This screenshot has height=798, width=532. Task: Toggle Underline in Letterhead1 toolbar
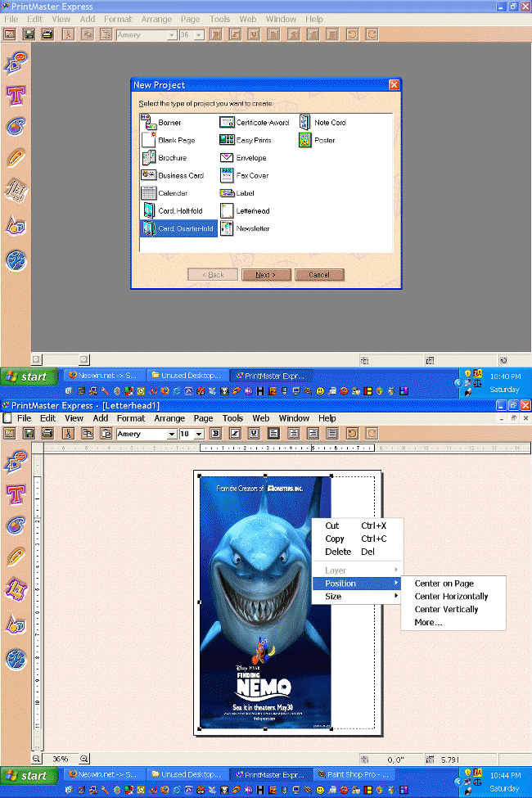click(x=254, y=434)
